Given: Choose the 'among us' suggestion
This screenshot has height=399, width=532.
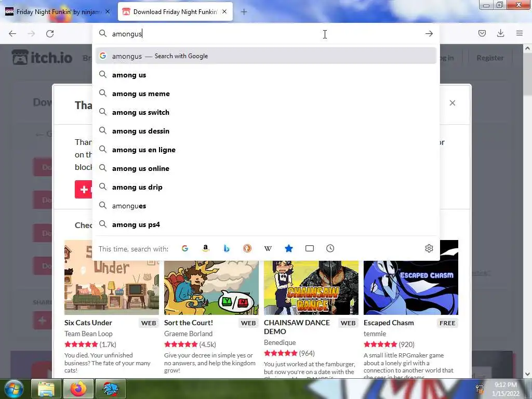Looking at the screenshot, I should coord(265,75).
